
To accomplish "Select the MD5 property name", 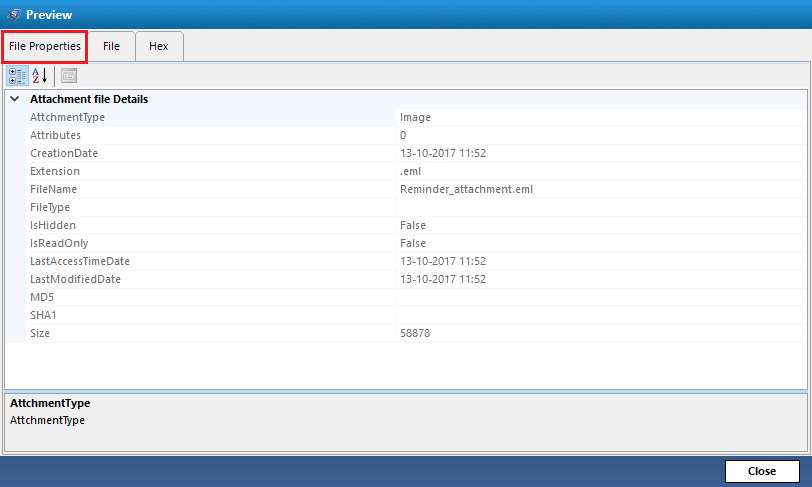I will [42, 297].
